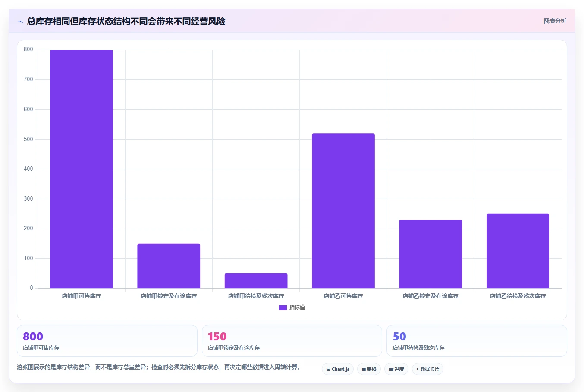This screenshot has width=584, height=392.
Task: Click the 800 value in the first data card
Action: coord(33,336)
